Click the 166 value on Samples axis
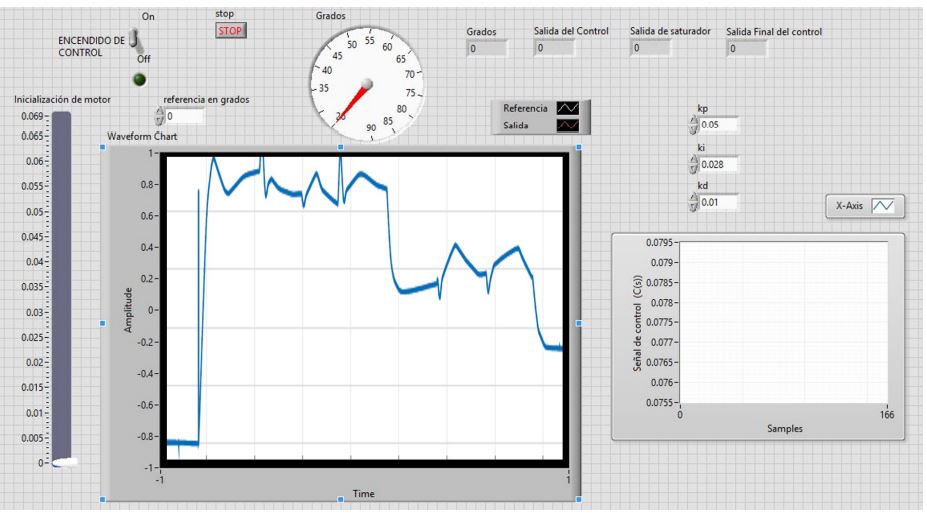 click(887, 415)
